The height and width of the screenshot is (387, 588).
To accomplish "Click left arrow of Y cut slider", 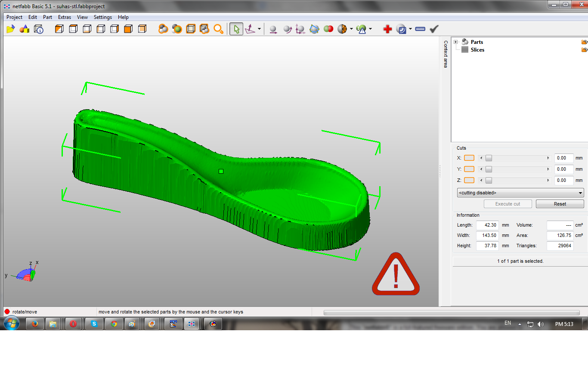I will pos(481,169).
